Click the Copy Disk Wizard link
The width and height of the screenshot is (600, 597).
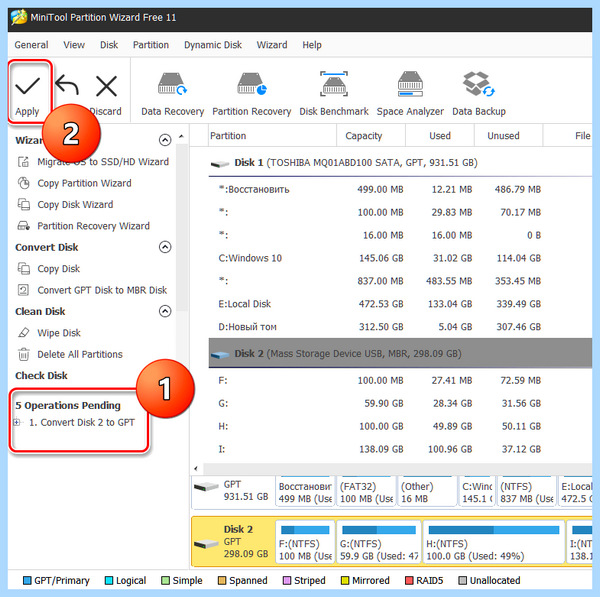pos(75,205)
